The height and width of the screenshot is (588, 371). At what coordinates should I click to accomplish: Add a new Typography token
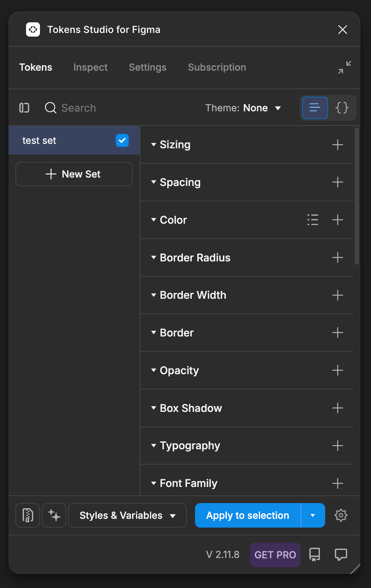coord(338,446)
